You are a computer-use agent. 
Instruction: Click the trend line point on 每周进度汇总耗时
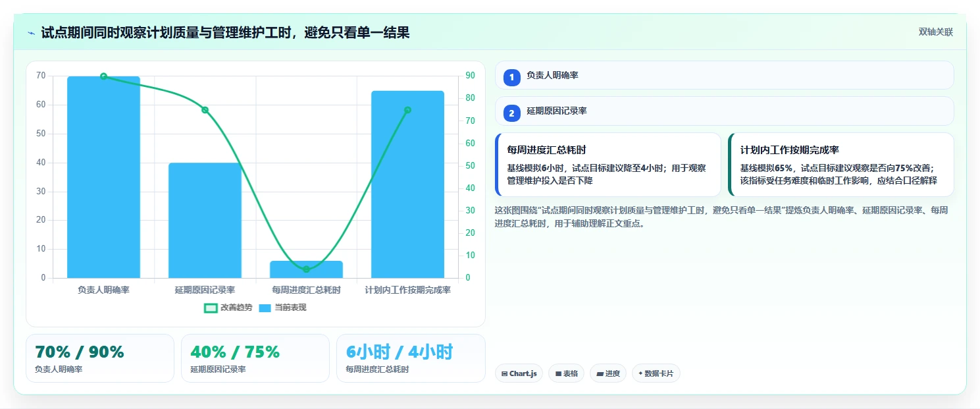coord(306,269)
